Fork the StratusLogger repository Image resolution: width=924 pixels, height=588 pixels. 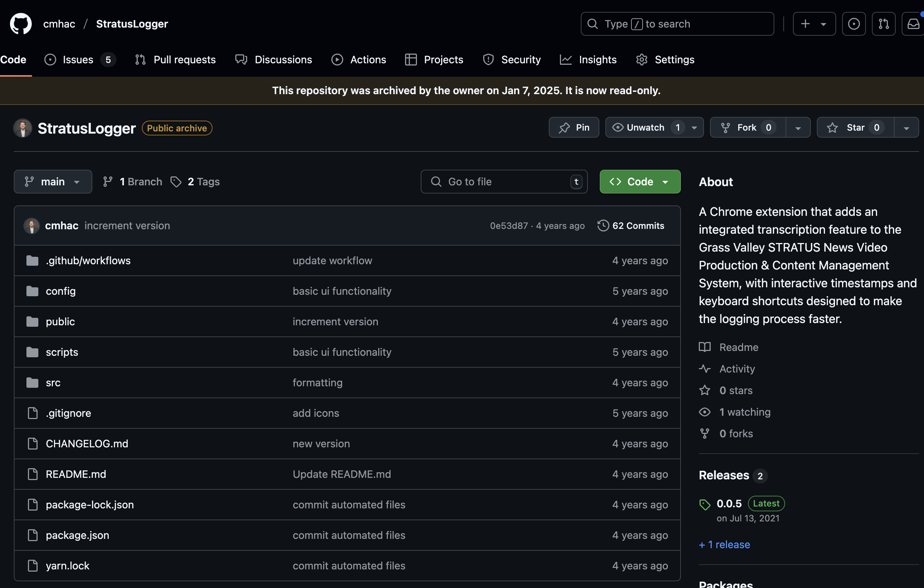[x=748, y=127]
